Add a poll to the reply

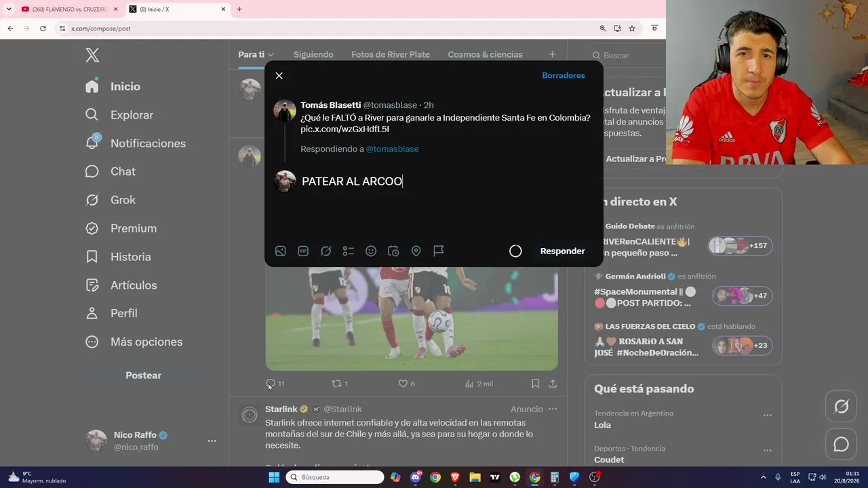coord(348,251)
